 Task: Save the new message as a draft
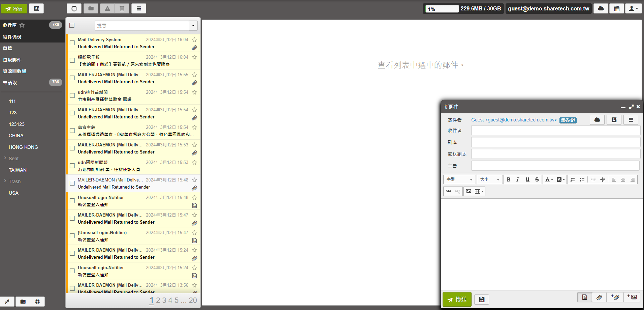[x=481, y=299]
